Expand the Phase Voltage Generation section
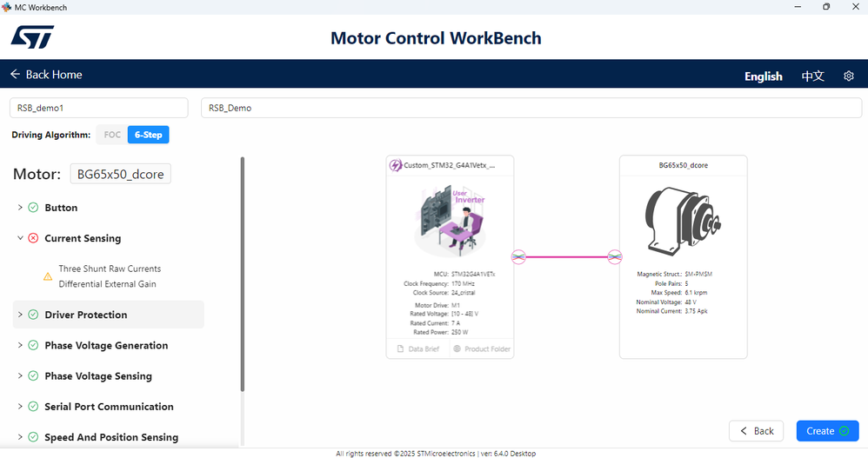868x458 pixels. [x=20, y=345]
